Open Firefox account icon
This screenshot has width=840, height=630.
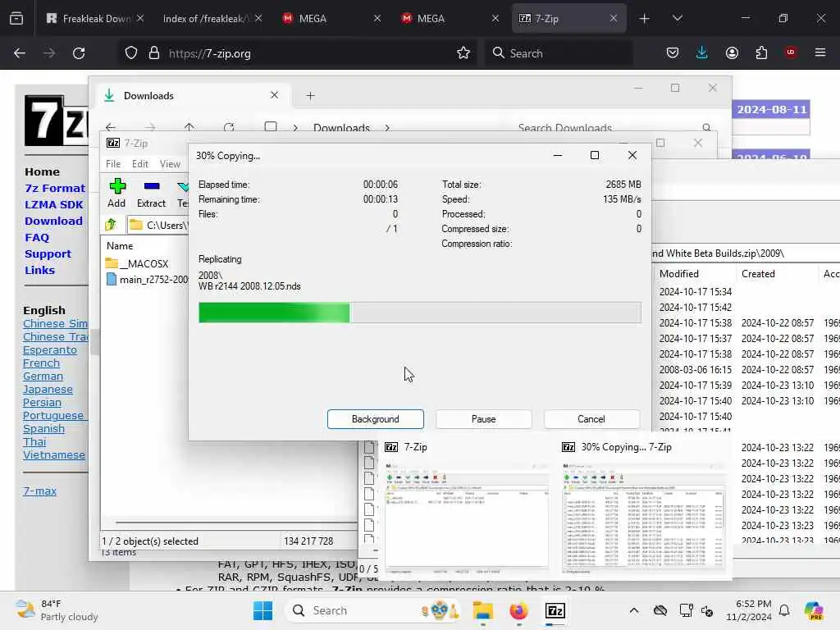732,53
